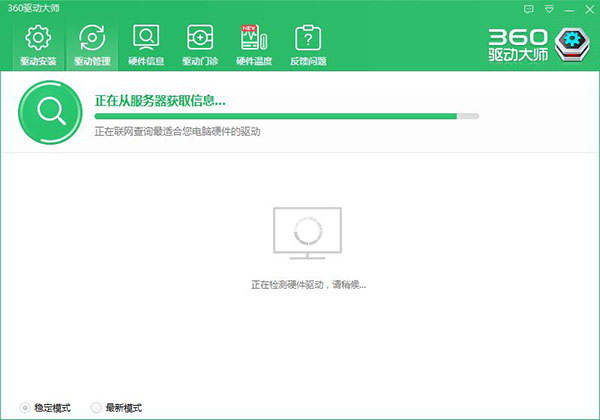The image size is (600, 420).
Task: Select the 驱动门诊 driver clinic icon
Action: [x=199, y=45]
